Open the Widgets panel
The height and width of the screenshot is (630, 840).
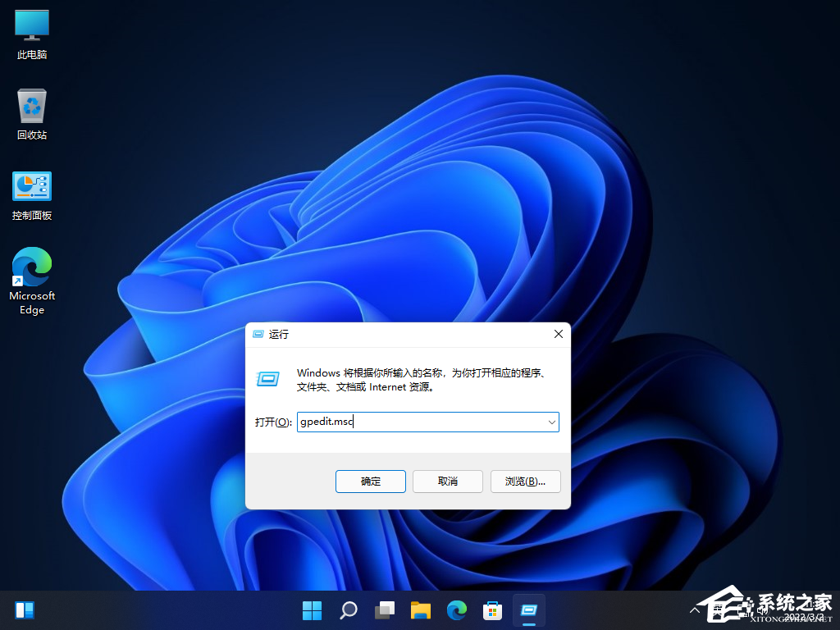click(25, 609)
